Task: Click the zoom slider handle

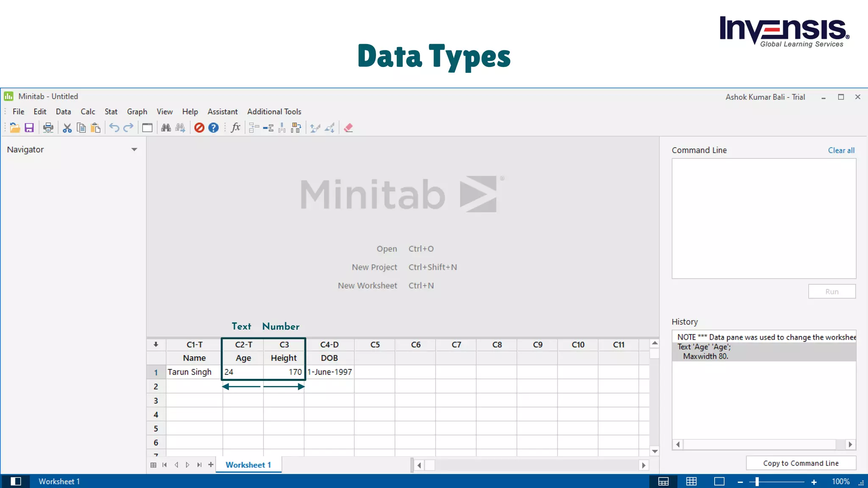Action: pyautogui.click(x=757, y=482)
